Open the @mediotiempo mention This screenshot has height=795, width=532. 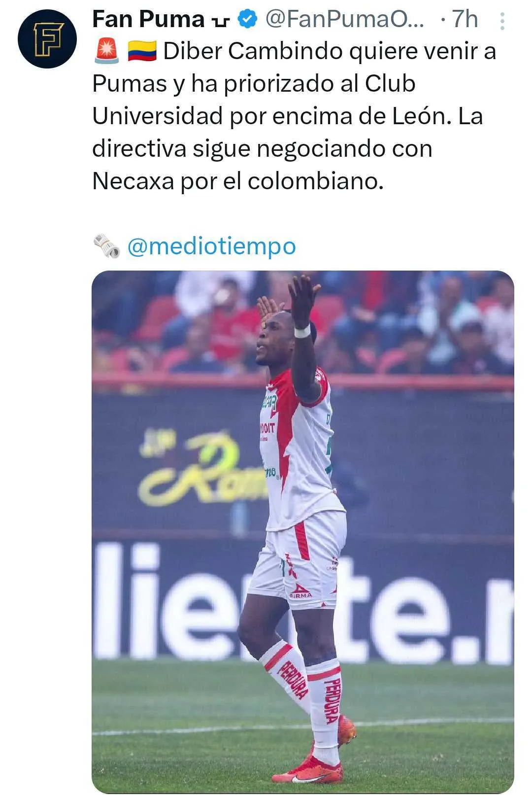tap(212, 246)
